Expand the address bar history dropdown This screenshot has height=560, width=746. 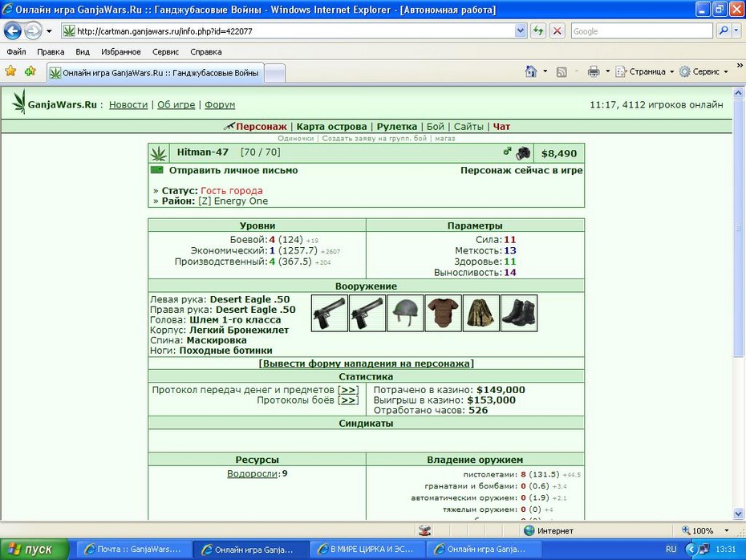point(521,31)
